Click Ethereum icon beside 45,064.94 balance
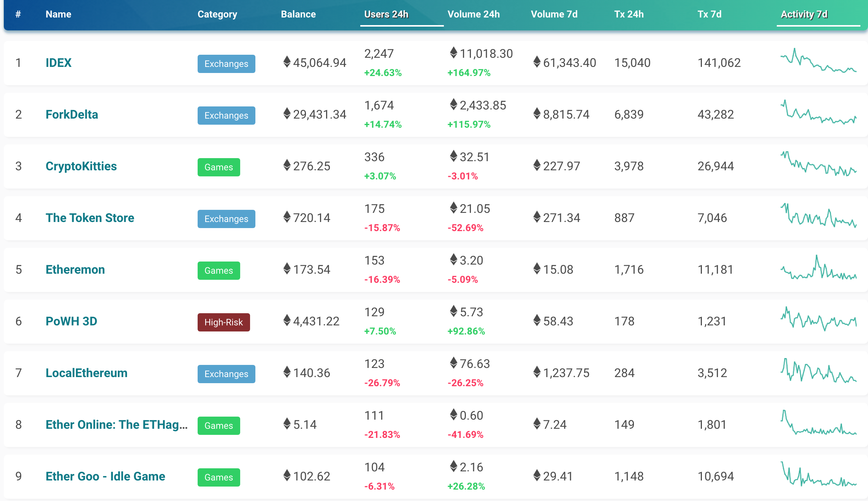This screenshot has height=501, width=868. point(287,62)
